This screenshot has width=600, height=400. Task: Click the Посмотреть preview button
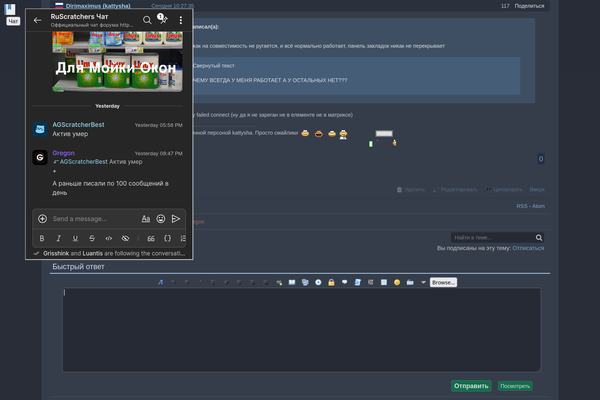515,385
